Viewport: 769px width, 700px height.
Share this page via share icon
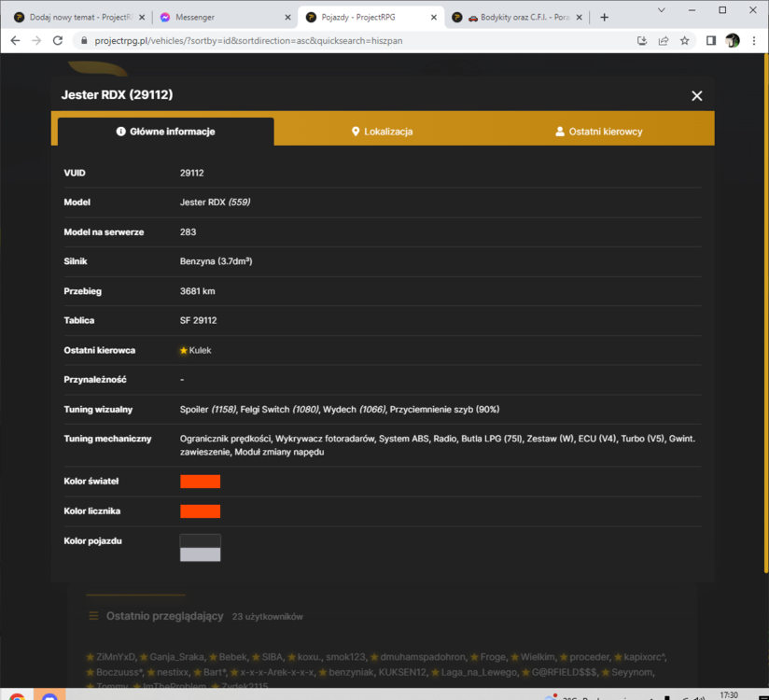point(664,41)
